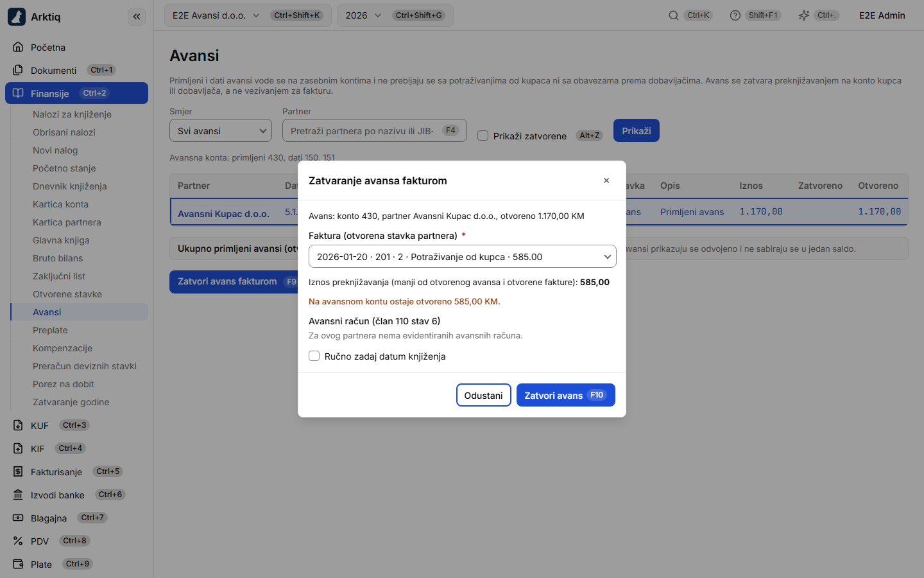The height and width of the screenshot is (578, 924).
Task: Open the E2E Avansi d.o.o. company selector
Action: coord(248,15)
